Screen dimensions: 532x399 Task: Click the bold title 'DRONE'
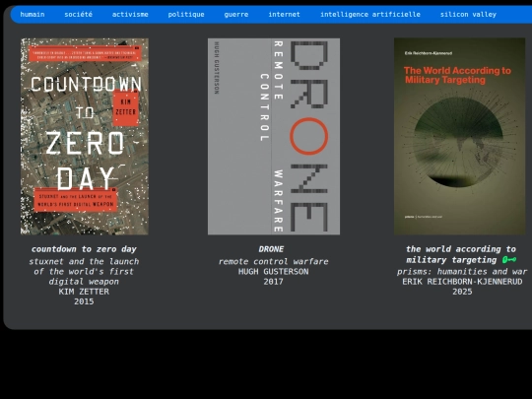(271, 249)
